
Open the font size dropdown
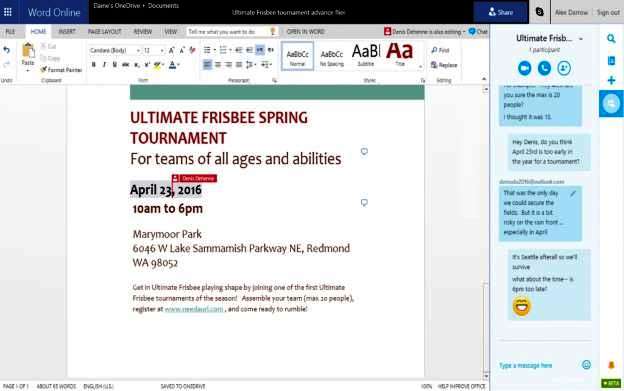coord(162,51)
